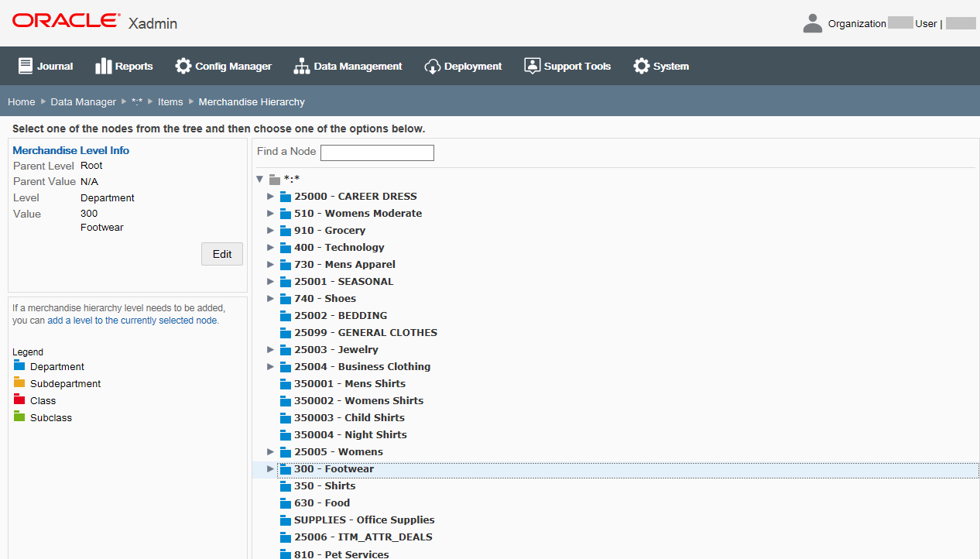Screen dimensions: 980x559
Task: Click the Support Tools person icon
Action: (x=532, y=66)
